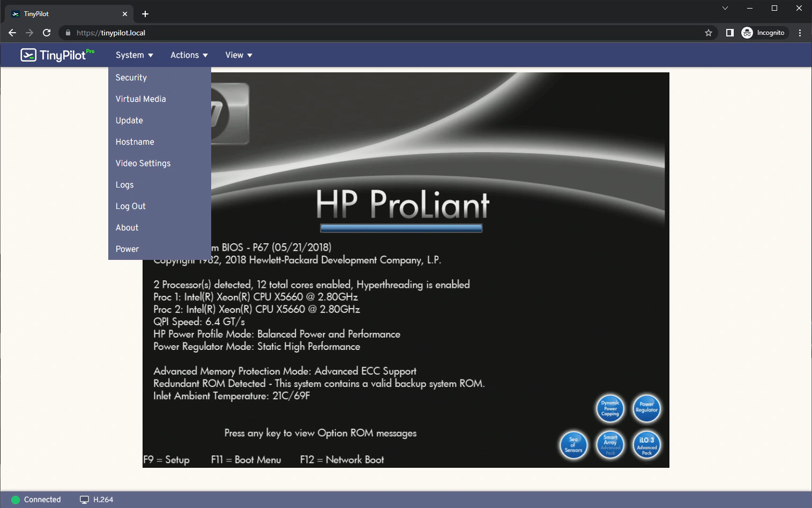Click the H.264 label in status bar
812x508 pixels.
[103, 499]
